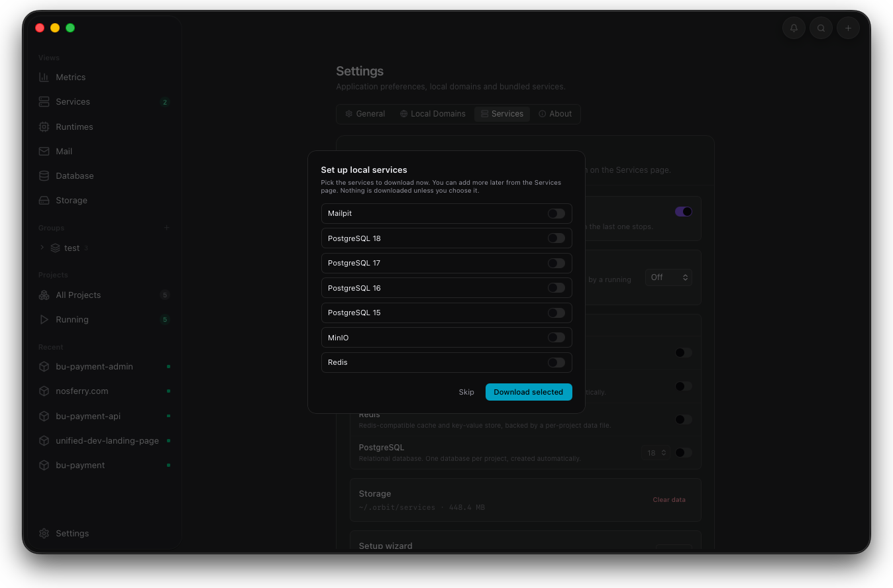893x588 pixels.
Task: Toggle the Redis service switch behind the dialog
Action: (x=683, y=419)
